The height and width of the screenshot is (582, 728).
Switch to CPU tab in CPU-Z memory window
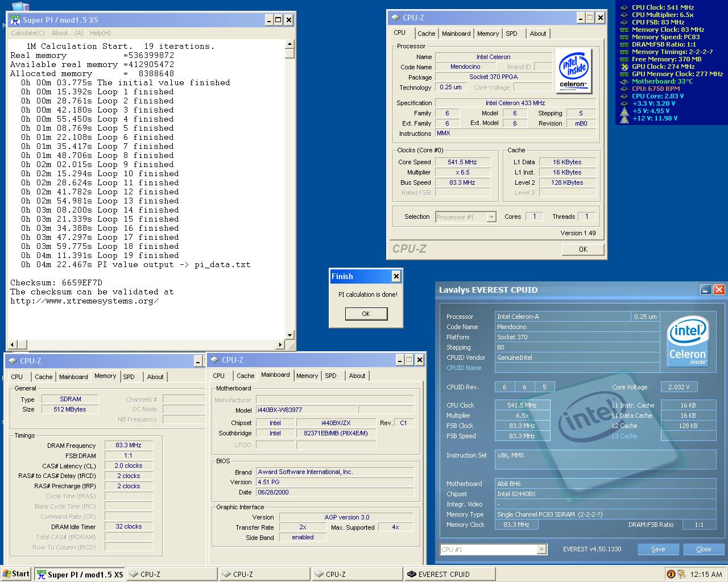click(17, 377)
